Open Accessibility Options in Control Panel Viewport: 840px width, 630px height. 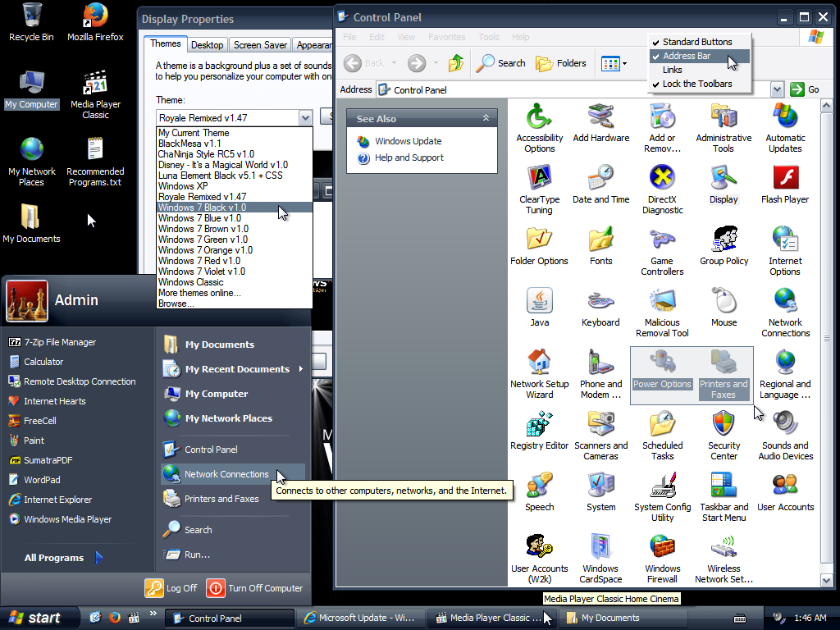point(539,127)
